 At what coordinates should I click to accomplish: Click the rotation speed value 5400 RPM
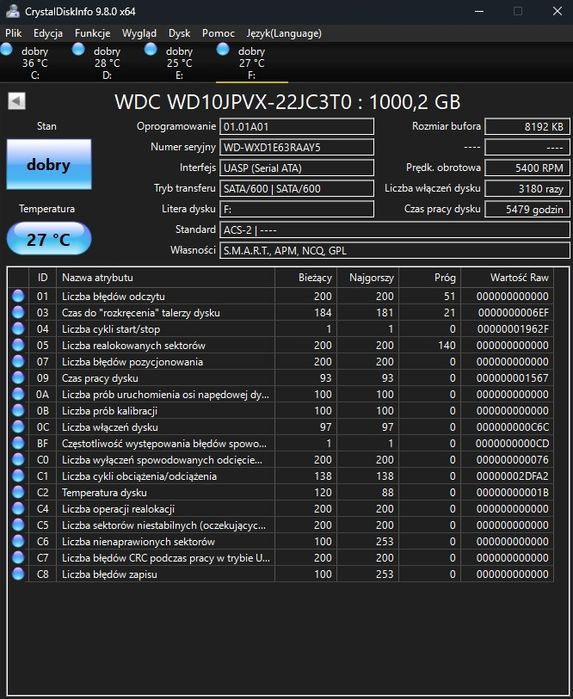click(527, 168)
